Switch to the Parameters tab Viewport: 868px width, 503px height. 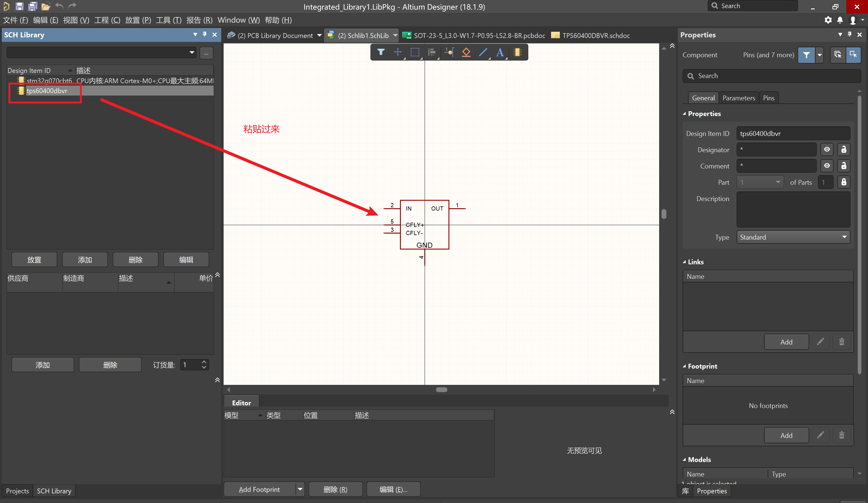tap(739, 98)
